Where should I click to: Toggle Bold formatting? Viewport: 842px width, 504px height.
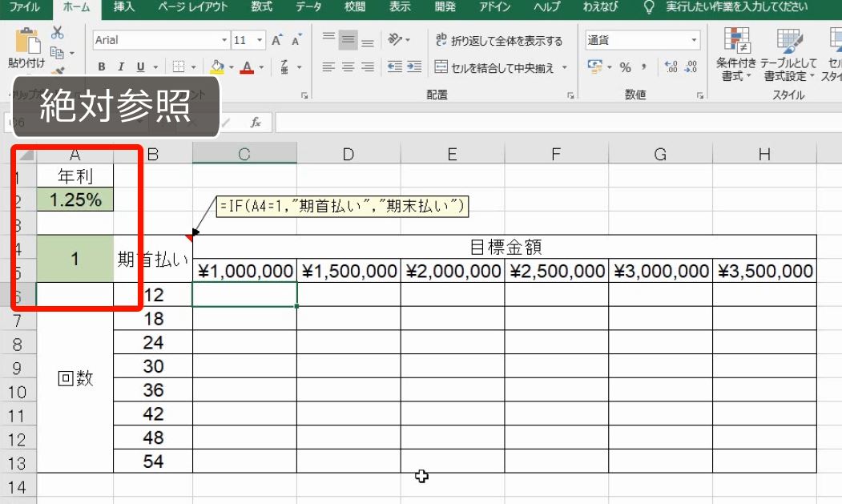(102, 67)
